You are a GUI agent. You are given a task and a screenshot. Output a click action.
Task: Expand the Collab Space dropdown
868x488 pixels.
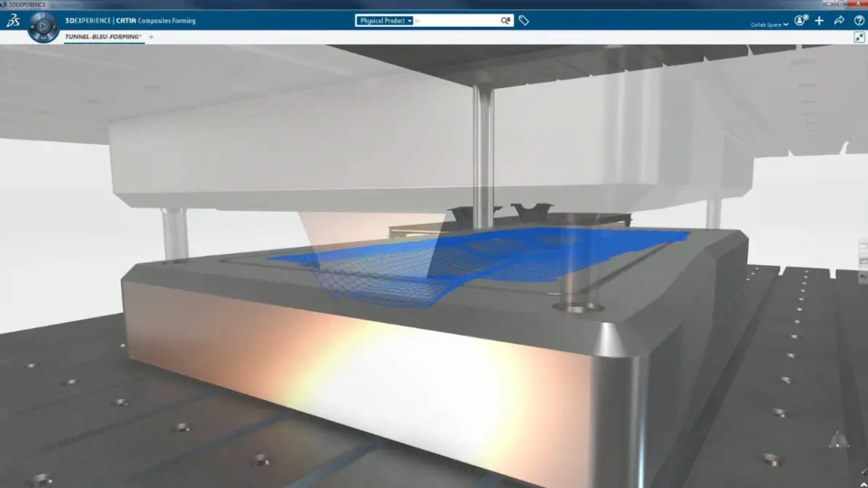[x=770, y=24]
